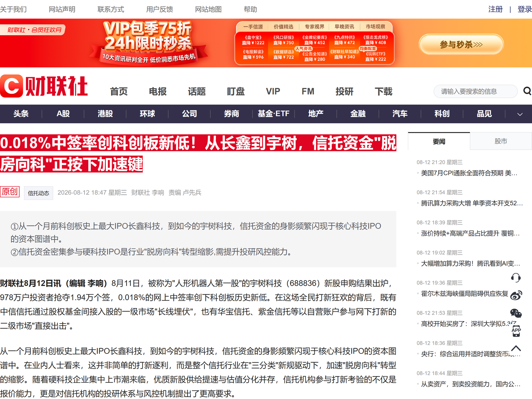Select the 金融 category
The image size is (532, 399).
click(358, 114)
